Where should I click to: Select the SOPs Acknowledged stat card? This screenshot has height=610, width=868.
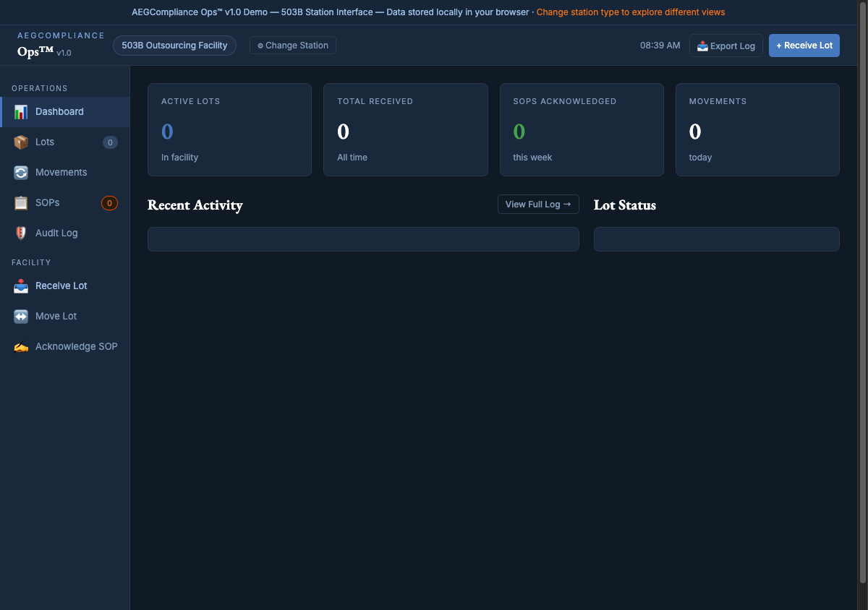click(x=581, y=129)
